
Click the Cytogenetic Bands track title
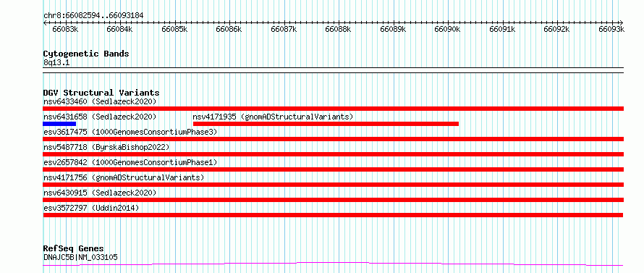click(x=86, y=54)
